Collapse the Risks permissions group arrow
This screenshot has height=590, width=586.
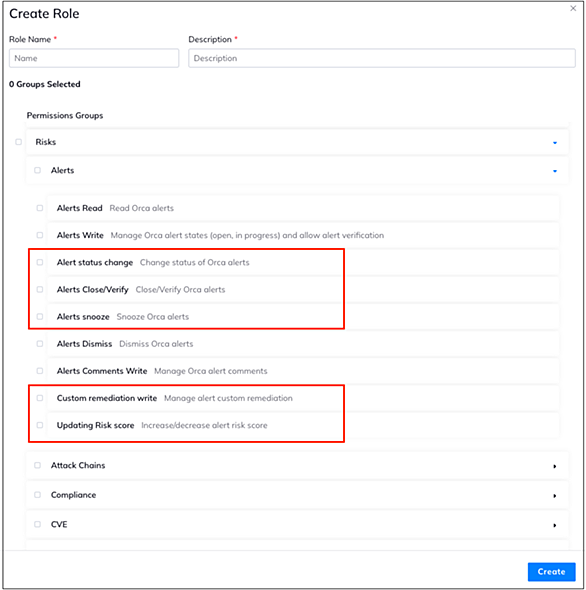tap(555, 143)
